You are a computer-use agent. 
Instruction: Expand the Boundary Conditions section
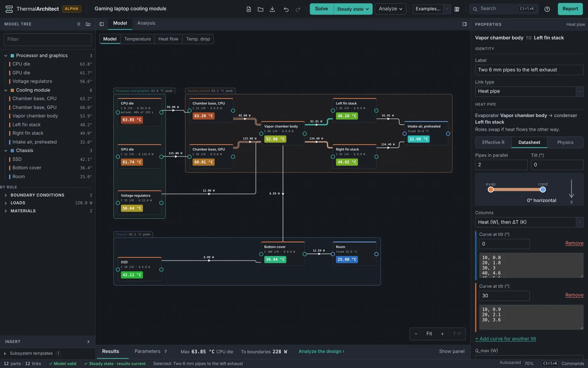(x=6, y=195)
